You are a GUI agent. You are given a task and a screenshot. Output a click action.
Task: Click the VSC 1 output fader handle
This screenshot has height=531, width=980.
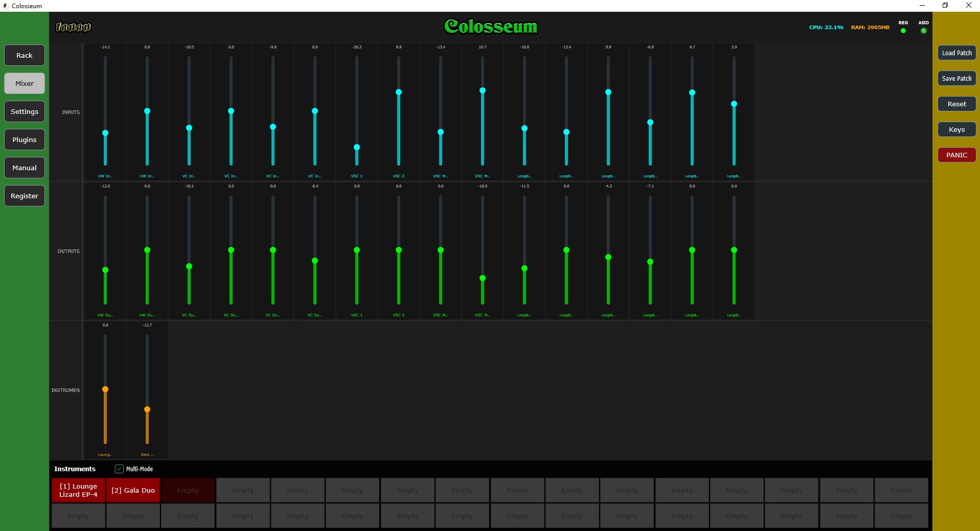[357, 250]
